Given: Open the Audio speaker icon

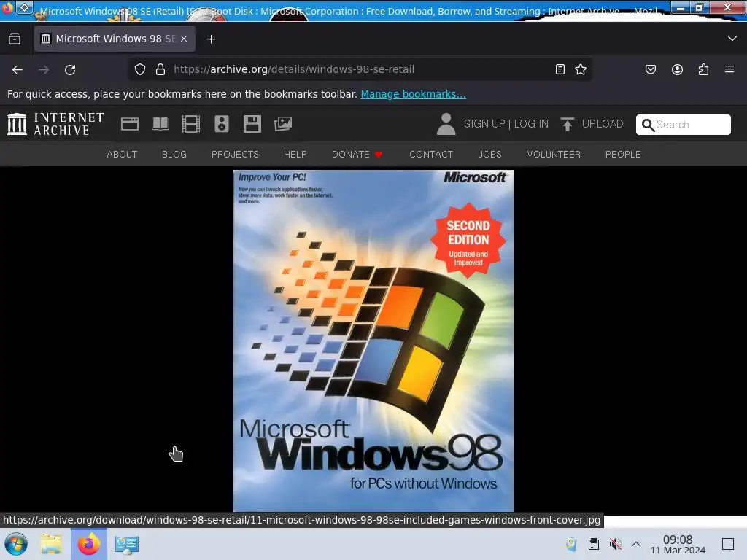Looking at the screenshot, I should point(222,124).
